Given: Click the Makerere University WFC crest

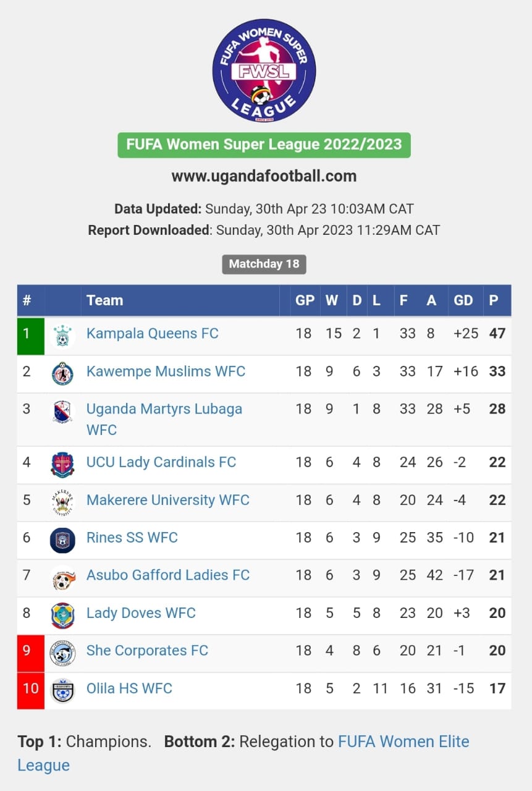Looking at the screenshot, I should click(62, 502).
